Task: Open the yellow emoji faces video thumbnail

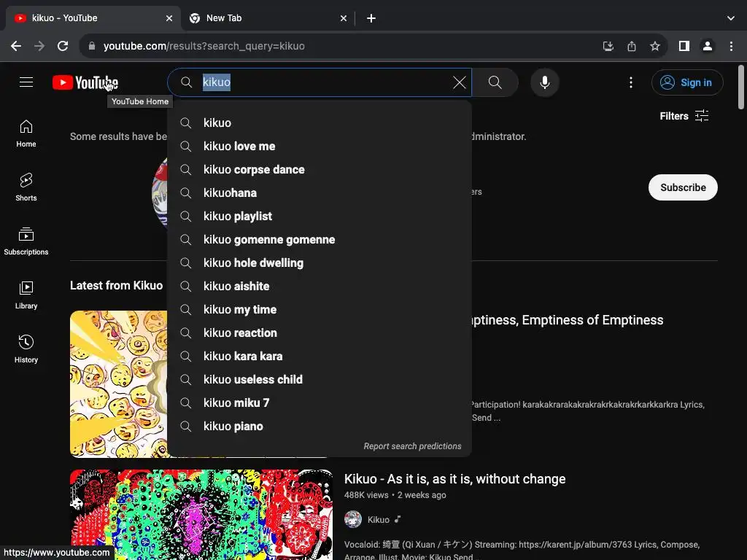Action: pos(119,384)
